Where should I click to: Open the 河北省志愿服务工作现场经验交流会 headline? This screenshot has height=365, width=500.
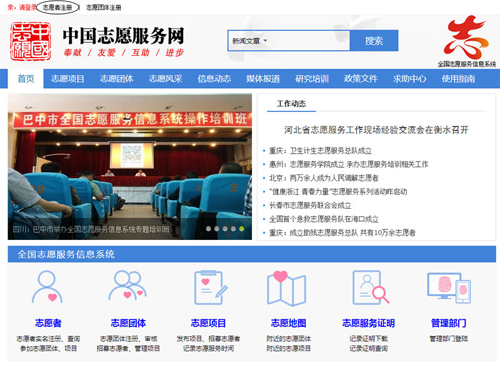tap(376, 130)
